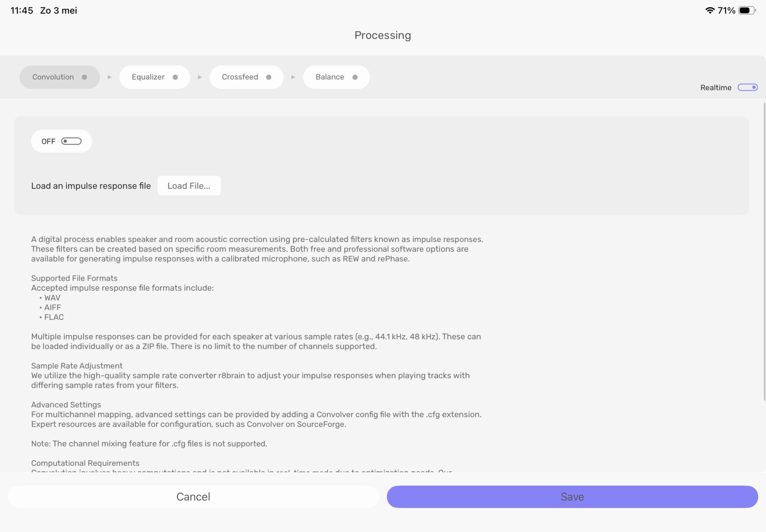The height and width of the screenshot is (532, 766).
Task: Click the Load File... button
Action: click(189, 185)
